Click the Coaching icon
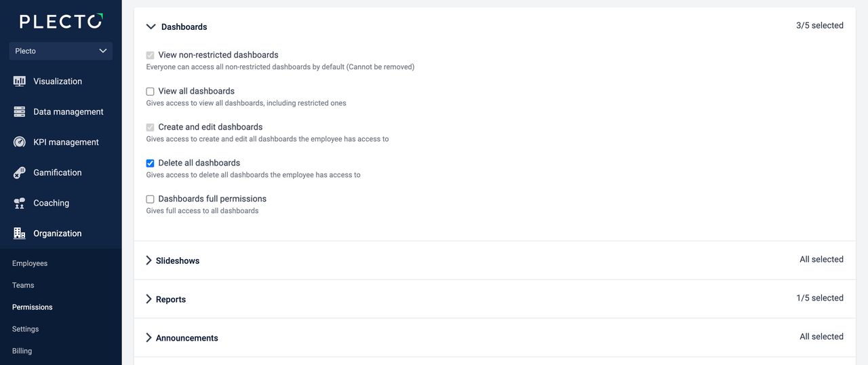 pos(20,204)
